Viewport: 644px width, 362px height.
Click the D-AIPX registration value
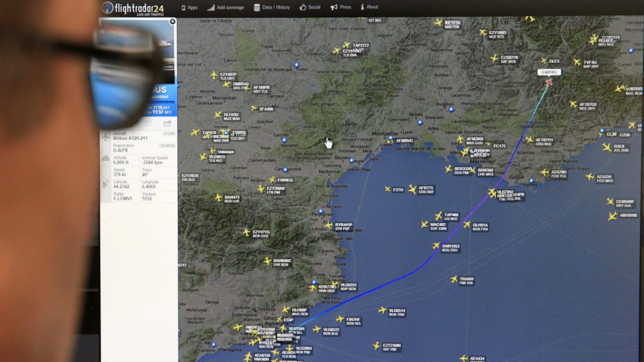pyautogui.click(x=120, y=150)
